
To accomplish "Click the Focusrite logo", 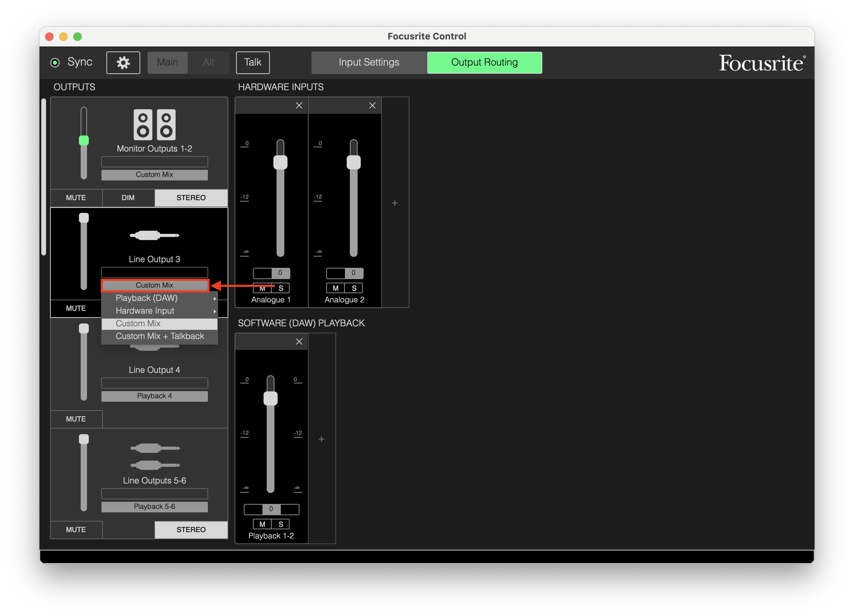I will click(x=762, y=63).
